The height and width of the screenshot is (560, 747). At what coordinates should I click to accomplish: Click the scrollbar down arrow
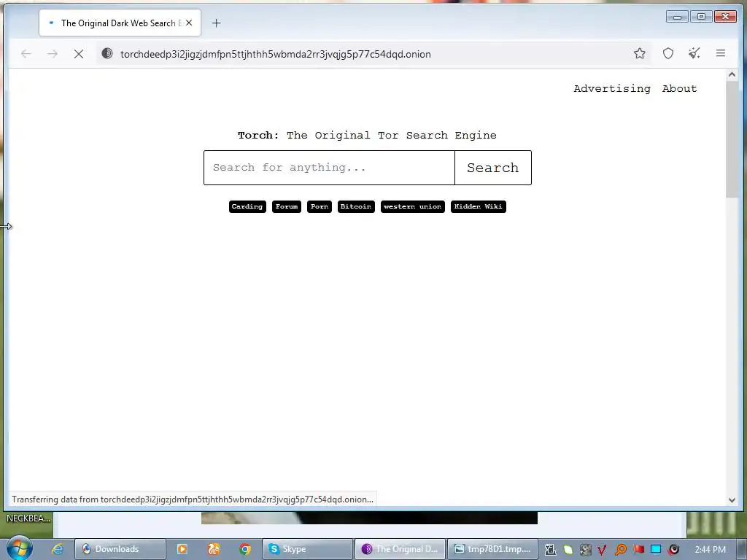pyautogui.click(x=732, y=500)
